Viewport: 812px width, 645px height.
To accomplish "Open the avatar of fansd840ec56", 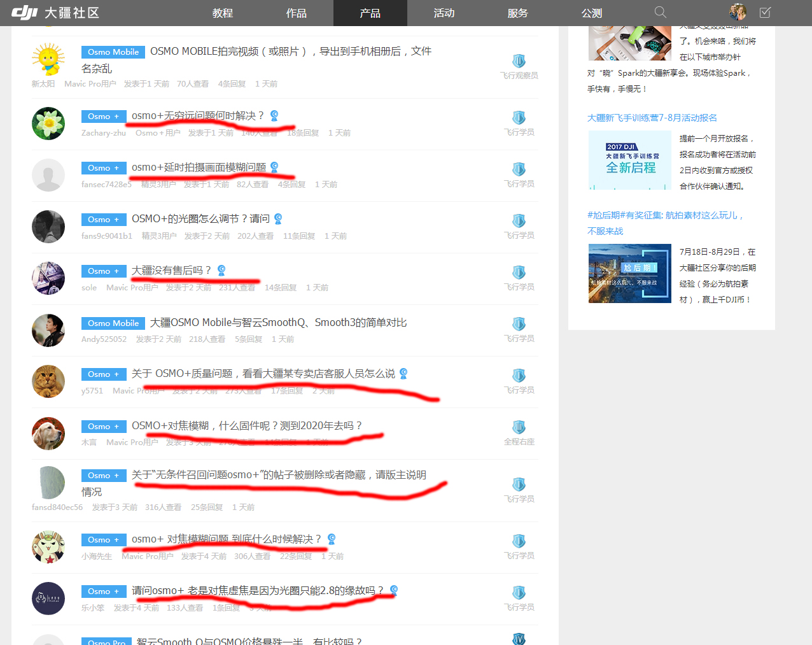I will pyautogui.click(x=48, y=483).
